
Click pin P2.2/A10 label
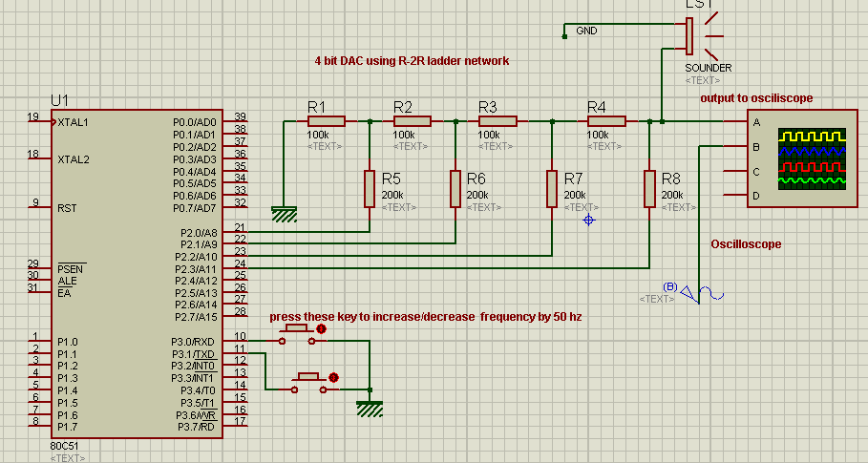pyautogui.click(x=197, y=257)
